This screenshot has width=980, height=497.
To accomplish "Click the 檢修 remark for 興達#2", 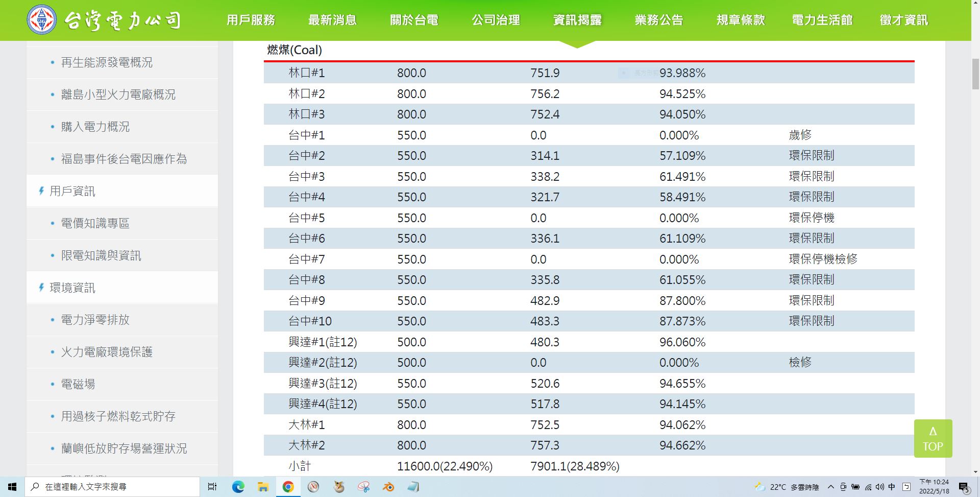I will coord(800,362).
